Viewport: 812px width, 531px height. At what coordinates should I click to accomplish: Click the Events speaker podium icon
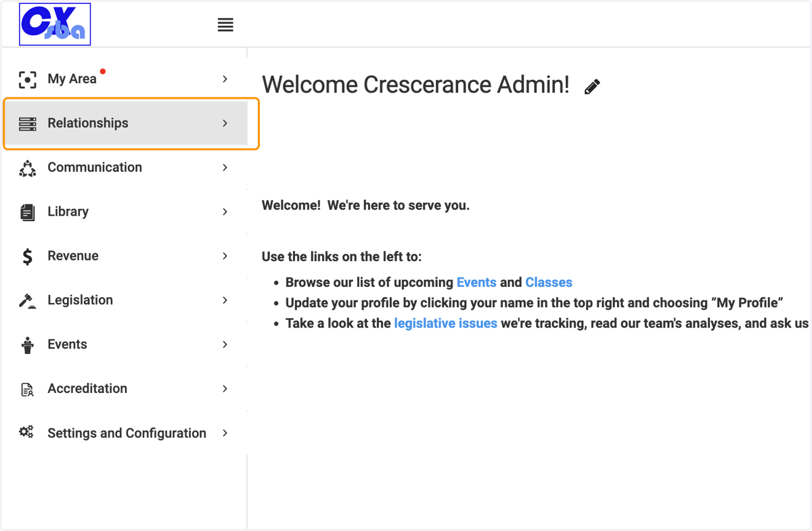click(27, 345)
